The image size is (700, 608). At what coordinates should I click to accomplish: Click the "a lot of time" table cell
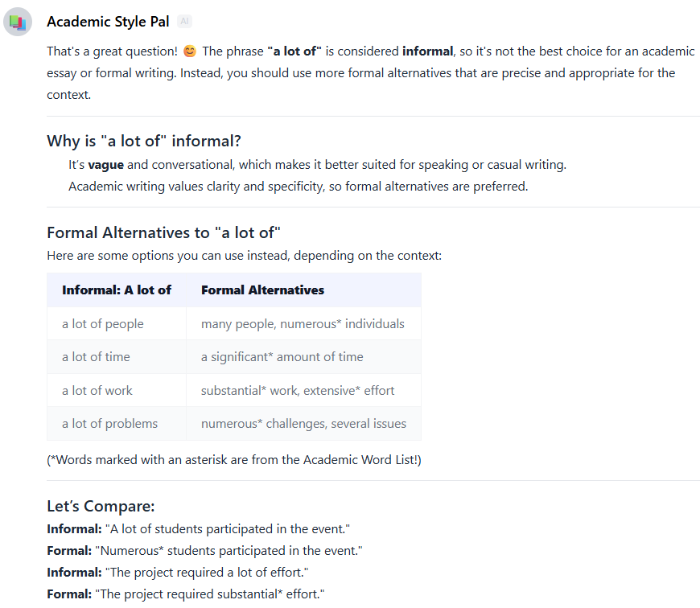(96, 356)
